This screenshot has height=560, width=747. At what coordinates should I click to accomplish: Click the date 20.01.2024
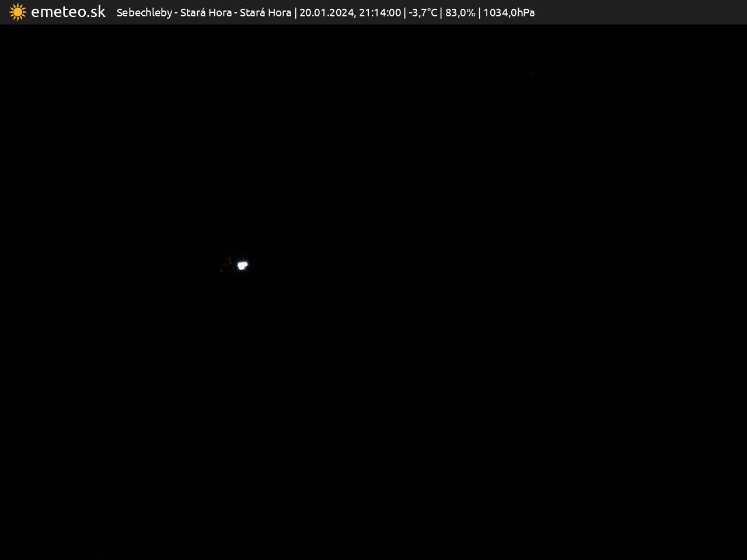point(326,13)
